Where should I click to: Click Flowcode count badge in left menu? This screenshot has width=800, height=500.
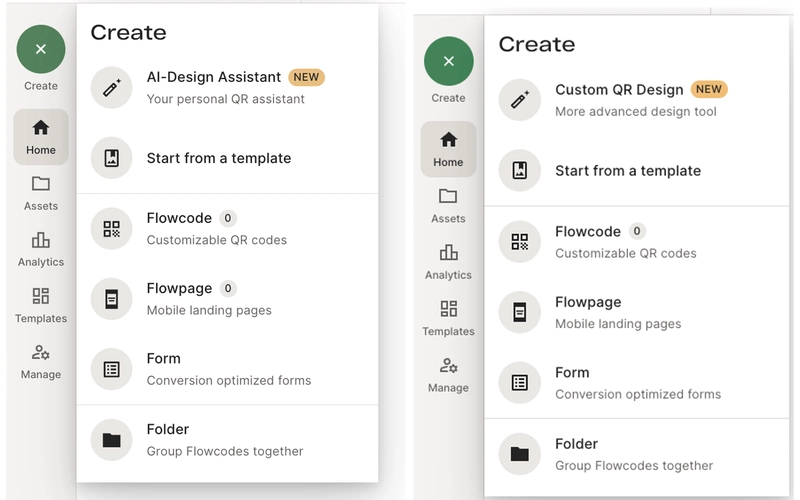click(x=228, y=218)
